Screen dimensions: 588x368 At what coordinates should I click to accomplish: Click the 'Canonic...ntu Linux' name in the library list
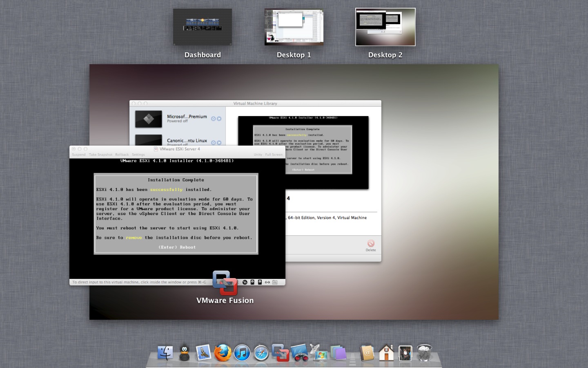tap(187, 140)
